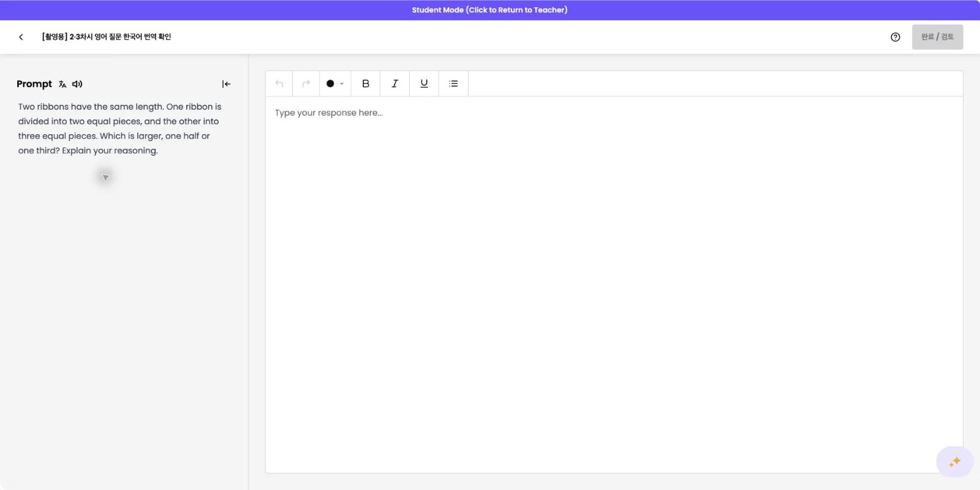Toggle italic formatting
The height and width of the screenshot is (490, 980).
click(395, 83)
